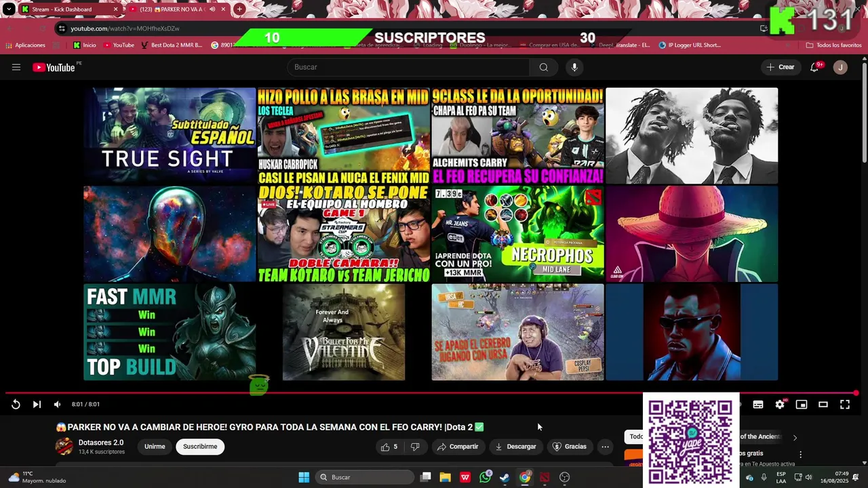Toggle theater mode view
The height and width of the screenshot is (488, 868).
[823, 405]
